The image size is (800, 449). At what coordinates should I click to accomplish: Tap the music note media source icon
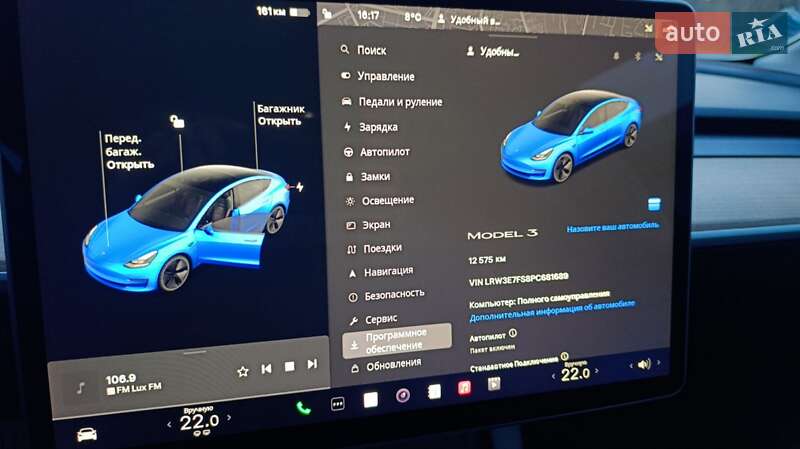tap(81, 388)
